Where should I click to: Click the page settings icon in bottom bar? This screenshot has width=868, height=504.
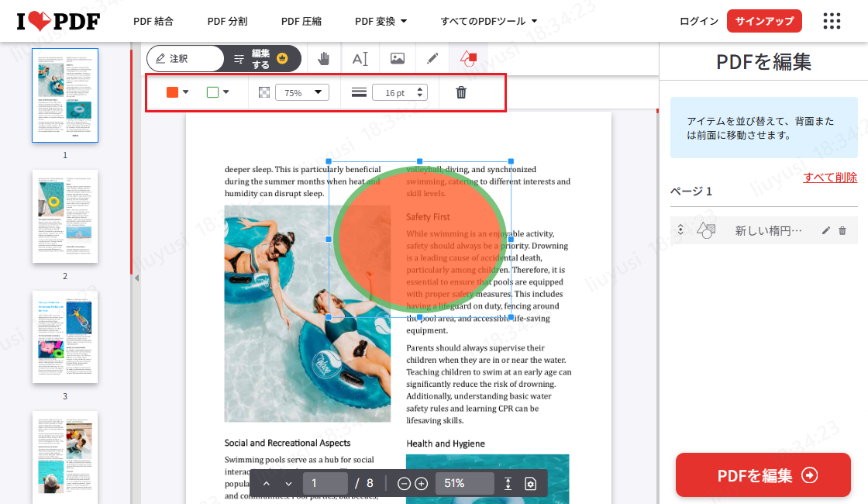[530, 484]
